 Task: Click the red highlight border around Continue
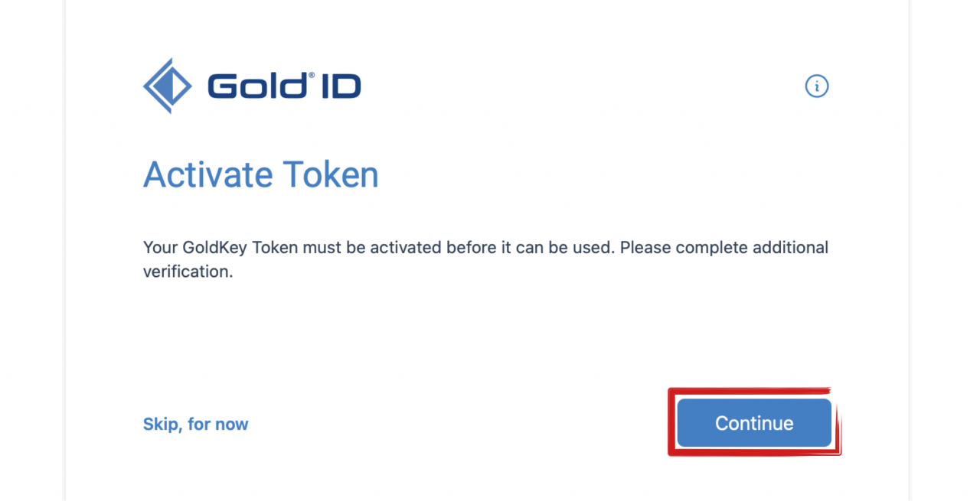coord(671,423)
